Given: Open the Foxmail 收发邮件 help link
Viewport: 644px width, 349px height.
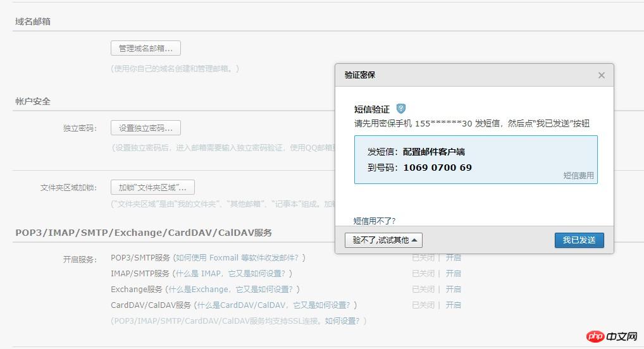Looking at the screenshot, I should coord(240,257).
